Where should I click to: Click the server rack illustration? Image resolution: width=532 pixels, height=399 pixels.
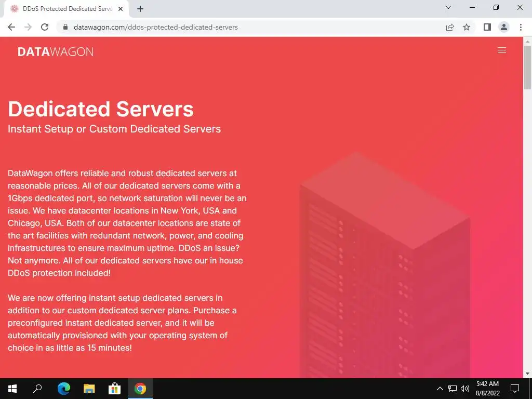(x=385, y=264)
